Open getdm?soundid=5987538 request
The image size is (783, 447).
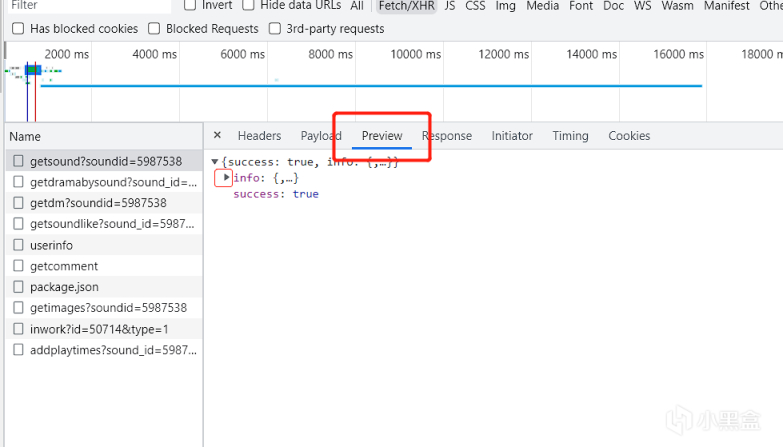(104, 203)
